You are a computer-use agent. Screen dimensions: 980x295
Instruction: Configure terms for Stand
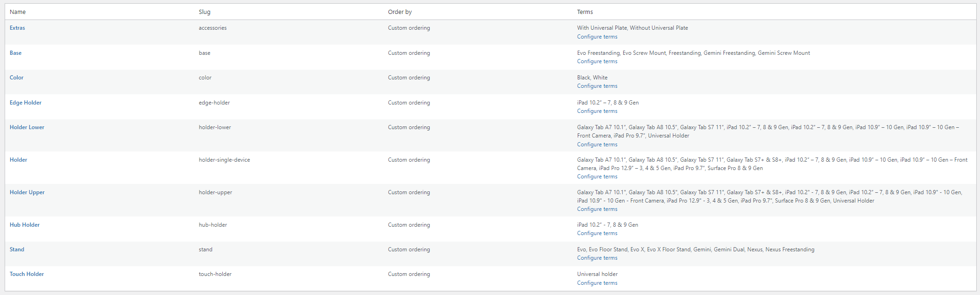(597, 258)
